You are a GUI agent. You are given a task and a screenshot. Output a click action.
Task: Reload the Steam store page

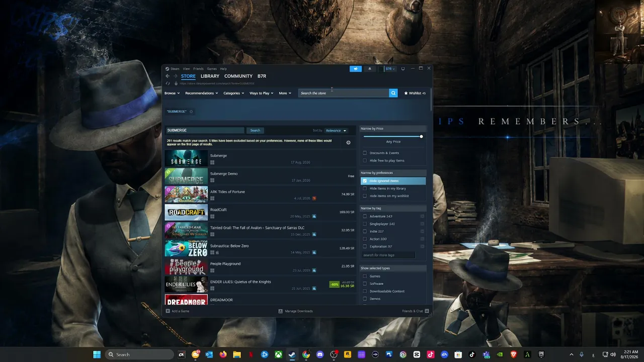pyautogui.click(x=168, y=83)
